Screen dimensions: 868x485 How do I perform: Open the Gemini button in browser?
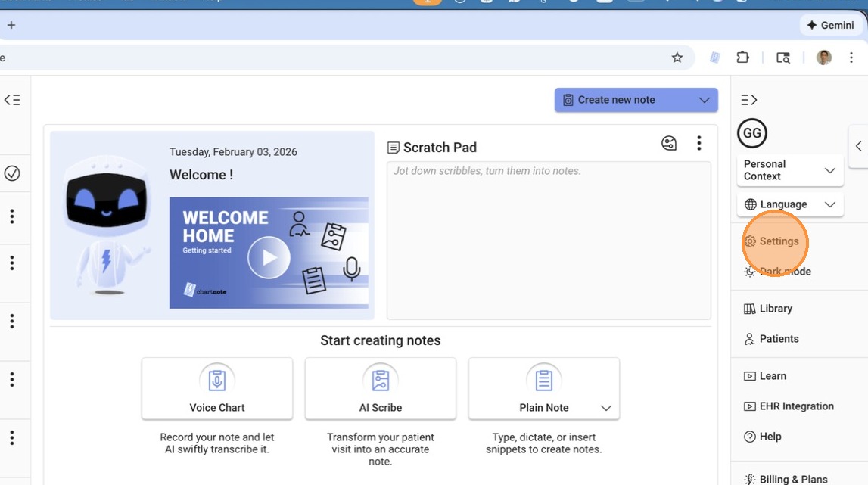click(831, 25)
